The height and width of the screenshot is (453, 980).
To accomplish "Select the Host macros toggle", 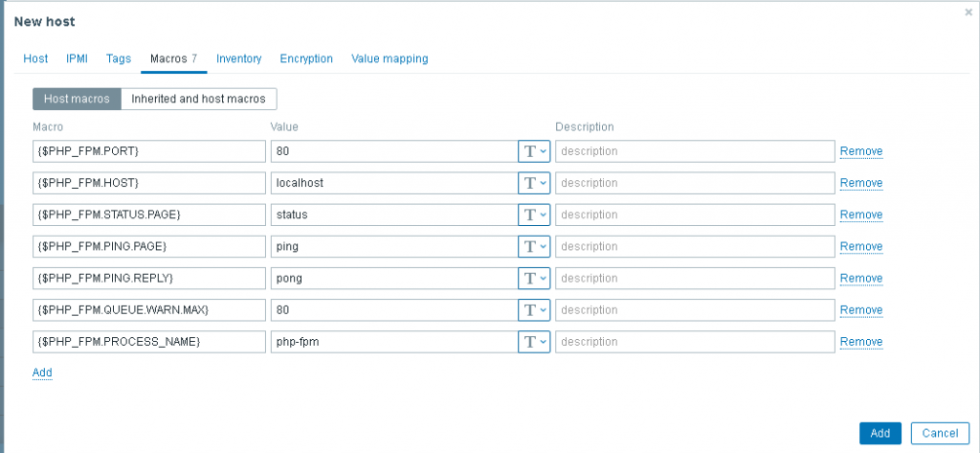I will click(77, 99).
